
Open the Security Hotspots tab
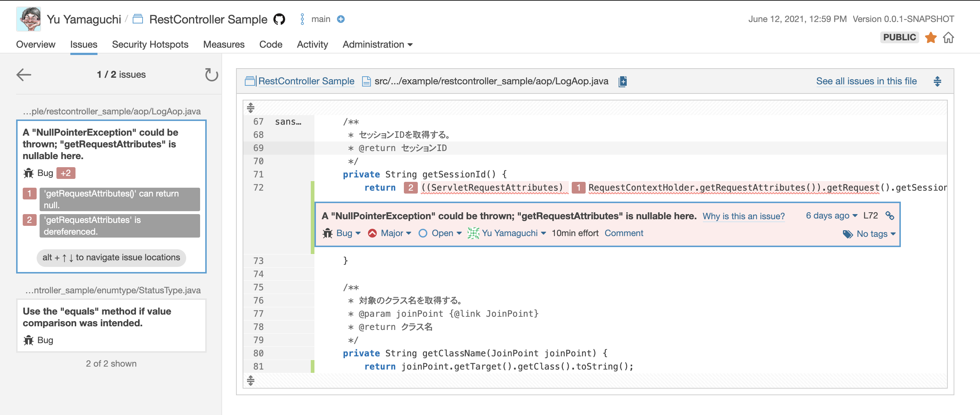tap(150, 44)
